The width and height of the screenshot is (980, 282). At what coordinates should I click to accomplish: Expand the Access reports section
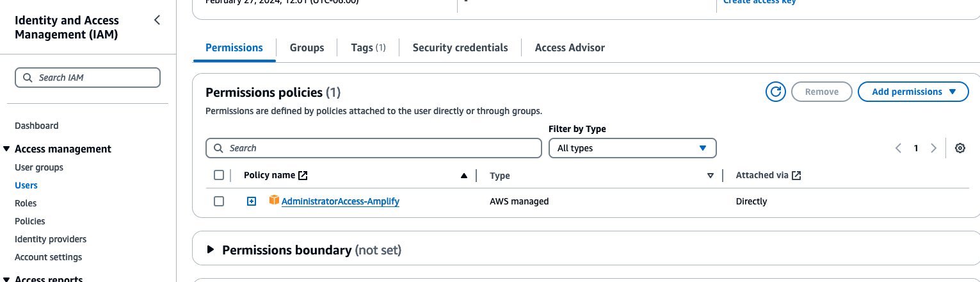tap(7, 279)
